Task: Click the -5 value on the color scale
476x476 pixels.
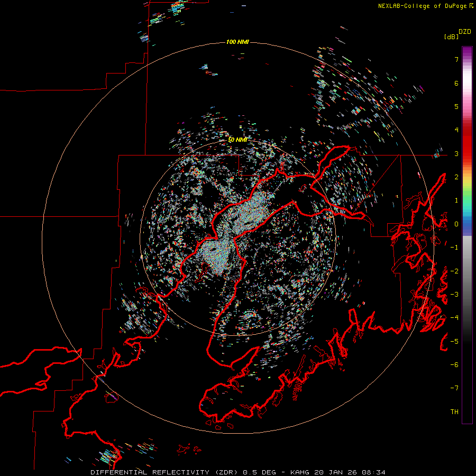Action: tap(454, 342)
